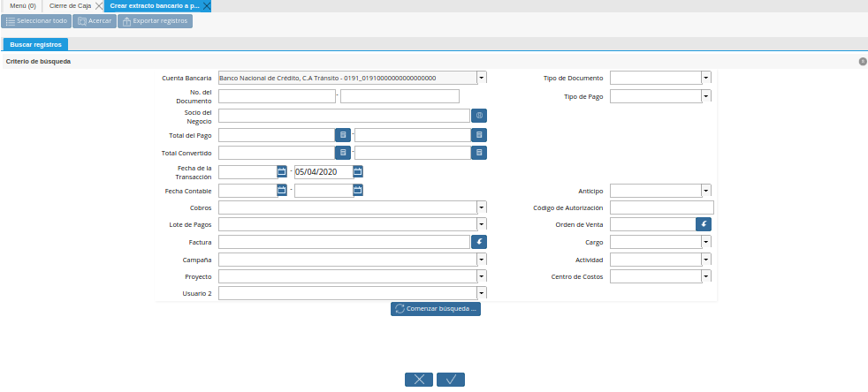Expand the Cobros dropdown
868x392 pixels.
pyautogui.click(x=482, y=207)
